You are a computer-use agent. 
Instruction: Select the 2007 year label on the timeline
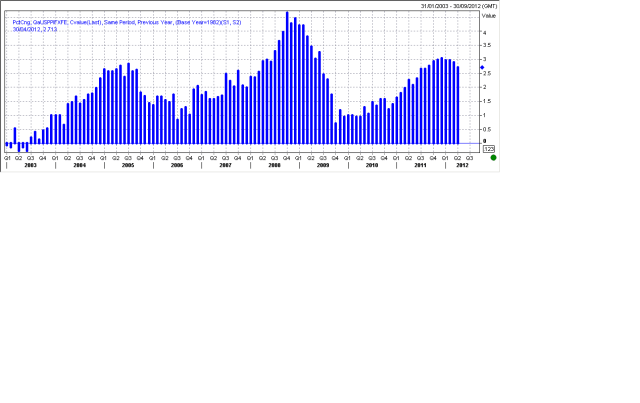point(226,165)
